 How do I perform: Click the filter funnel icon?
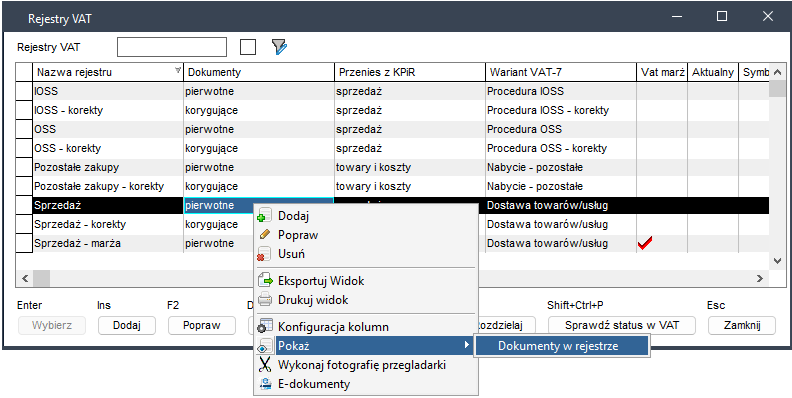pos(279,47)
